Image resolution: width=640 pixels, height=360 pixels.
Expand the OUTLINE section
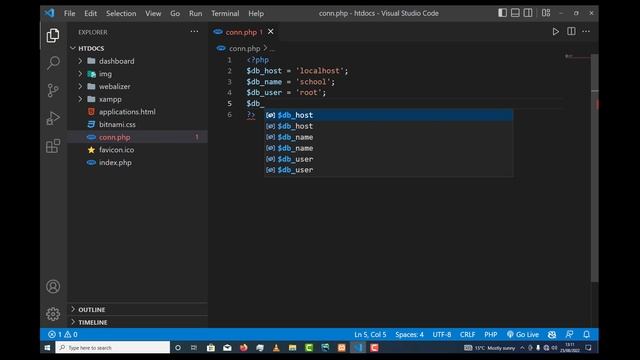click(138, 309)
